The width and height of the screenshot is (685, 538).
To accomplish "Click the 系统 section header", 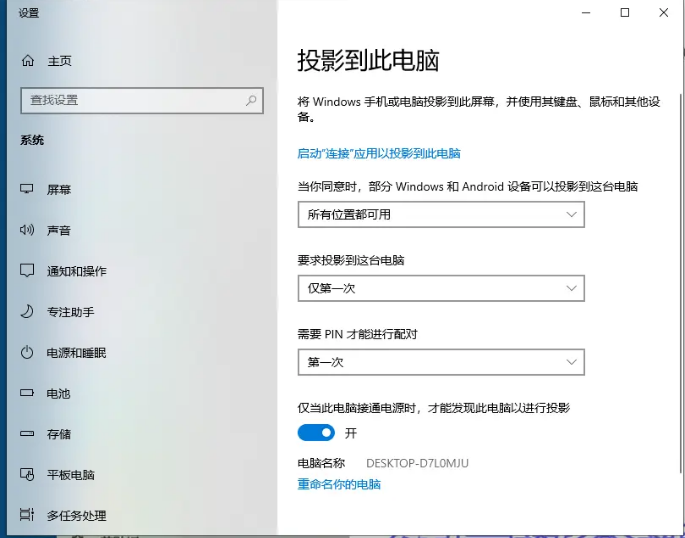I will (x=32, y=140).
